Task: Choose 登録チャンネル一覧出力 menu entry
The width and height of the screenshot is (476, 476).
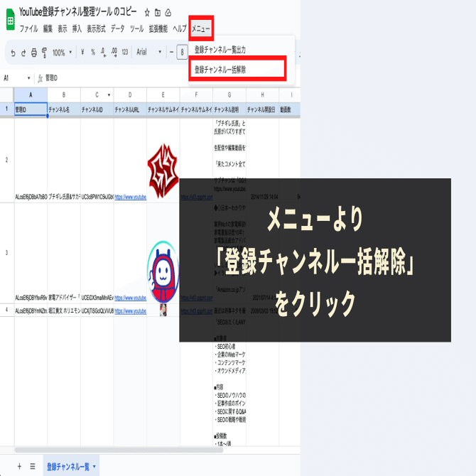Action: 242,50
